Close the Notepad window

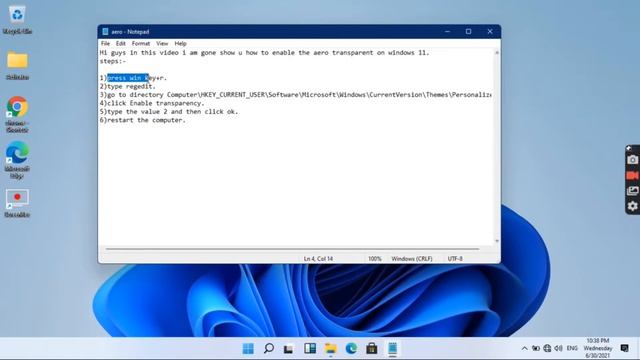click(x=490, y=31)
